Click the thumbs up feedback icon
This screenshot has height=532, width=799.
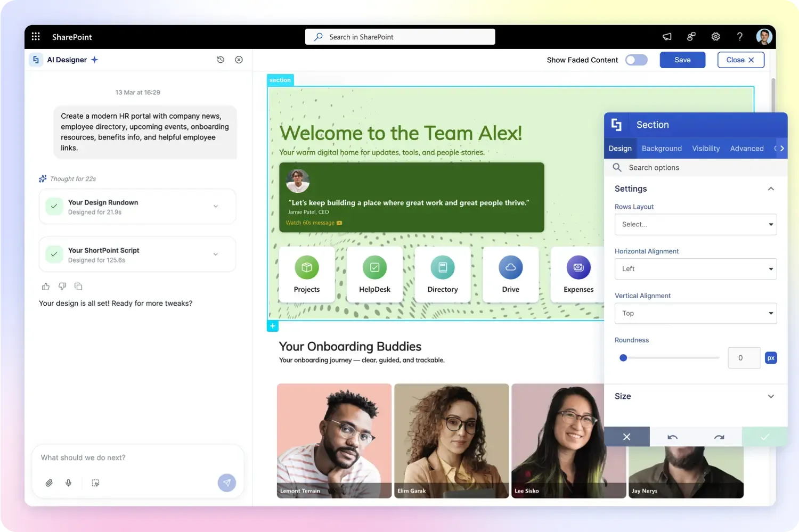[x=46, y=287]
